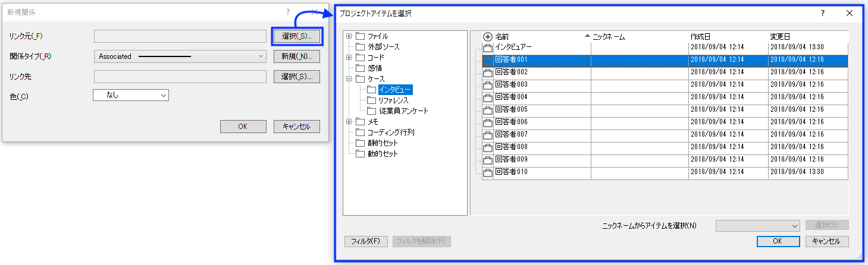Image resolution: width=868 pixels, height=265 pixels.
Task: Click the case icon beside 回答者010
Action: click(488, 173)
